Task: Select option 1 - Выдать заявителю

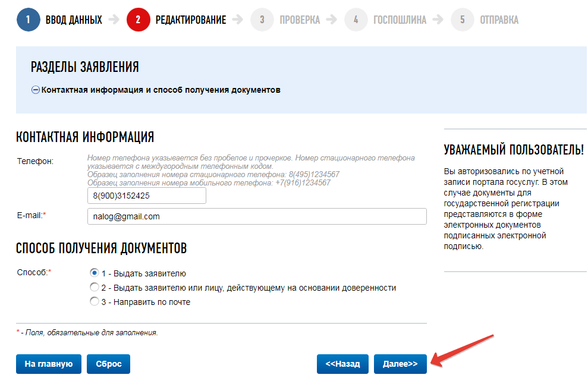Action: [x=95, y=273]
